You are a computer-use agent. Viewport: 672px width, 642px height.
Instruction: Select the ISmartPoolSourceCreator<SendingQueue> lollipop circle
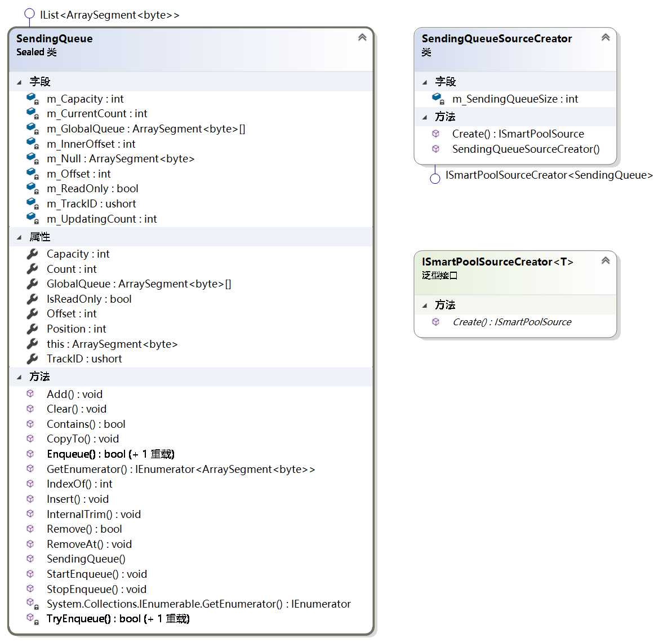pyautogui.click(x=435, y=178)
